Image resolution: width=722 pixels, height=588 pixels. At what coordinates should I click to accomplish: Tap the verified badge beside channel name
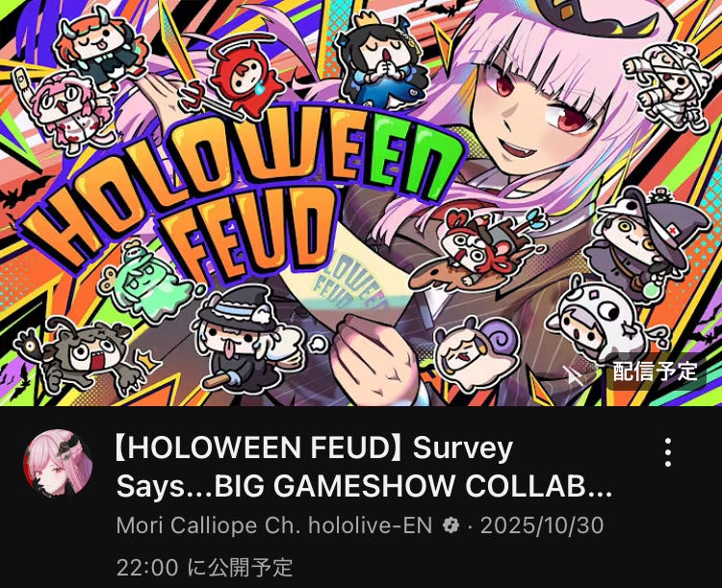(x=451, y=524)
